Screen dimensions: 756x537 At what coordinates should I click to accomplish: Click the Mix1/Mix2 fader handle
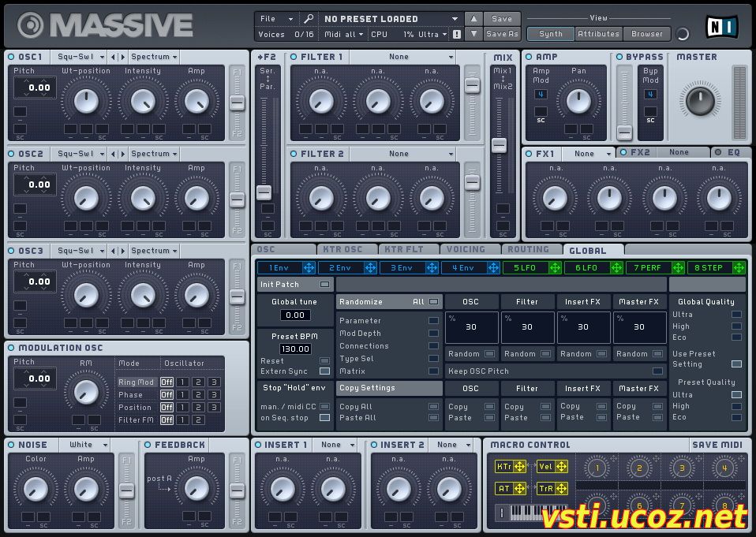pos(499,145)
